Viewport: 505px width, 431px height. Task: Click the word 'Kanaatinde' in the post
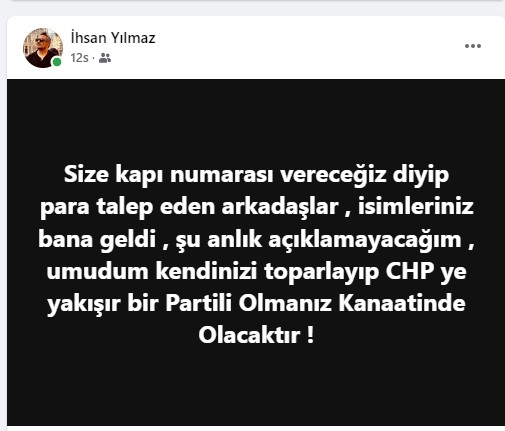tap(402, 303)
